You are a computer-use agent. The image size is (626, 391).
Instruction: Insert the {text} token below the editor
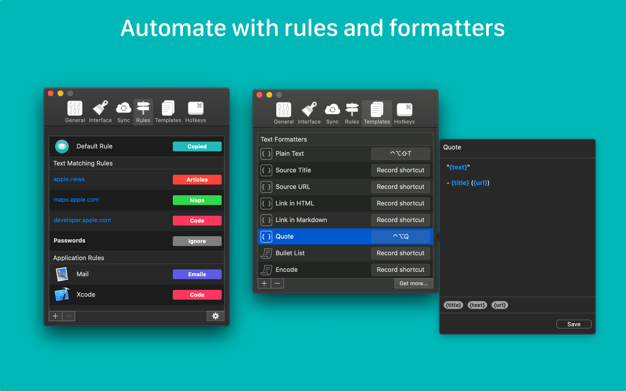477,305
